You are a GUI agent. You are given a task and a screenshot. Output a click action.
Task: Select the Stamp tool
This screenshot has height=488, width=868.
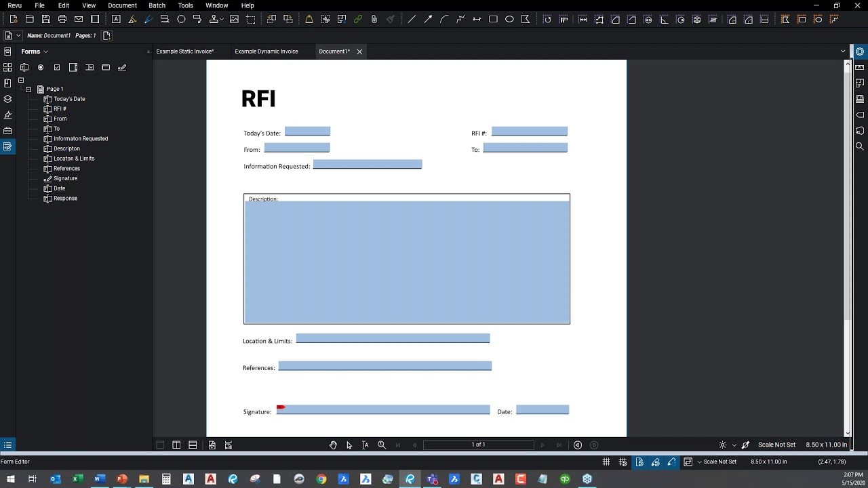click(214, 20)
